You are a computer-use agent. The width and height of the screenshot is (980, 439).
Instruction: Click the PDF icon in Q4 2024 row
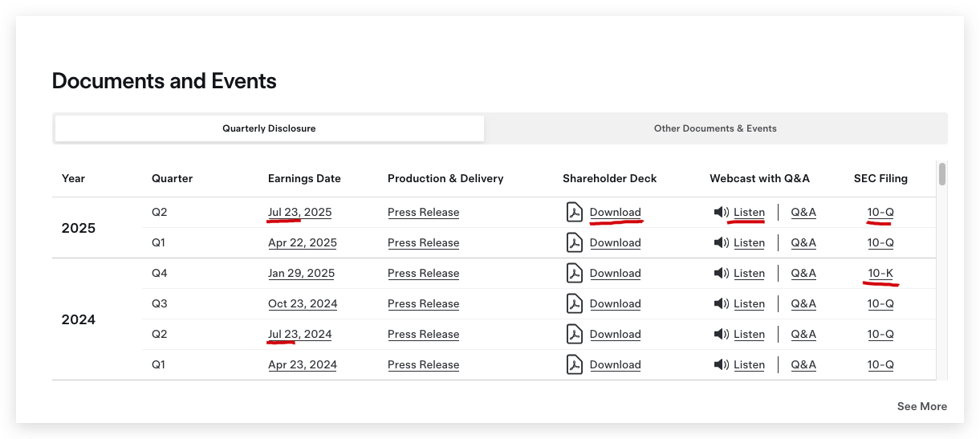tap(574, 274)
